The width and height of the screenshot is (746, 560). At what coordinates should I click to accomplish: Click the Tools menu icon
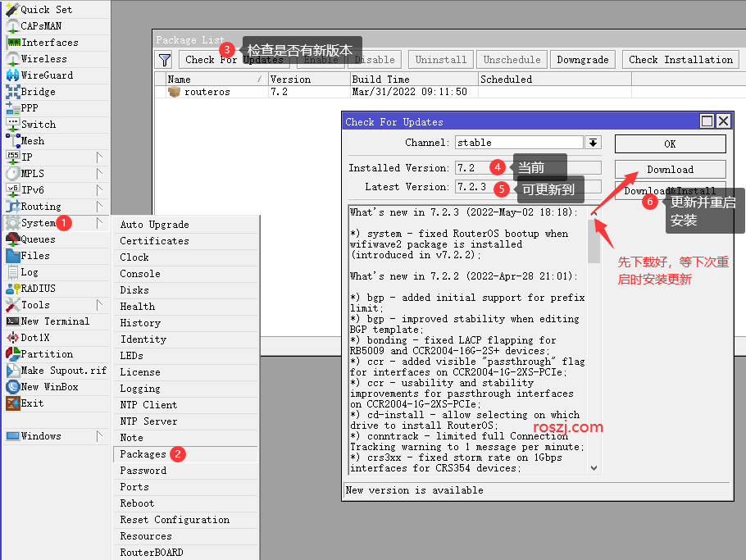coord(12,305)
